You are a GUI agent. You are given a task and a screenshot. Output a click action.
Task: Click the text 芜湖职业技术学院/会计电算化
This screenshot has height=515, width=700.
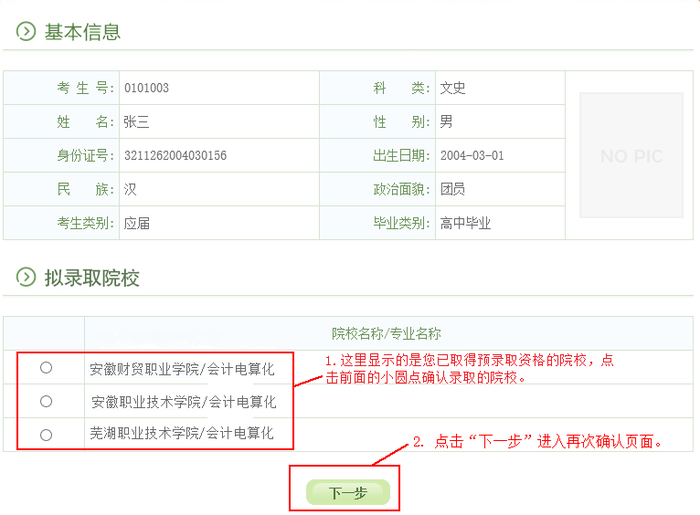pyautogui.click(x=181, y=432)
